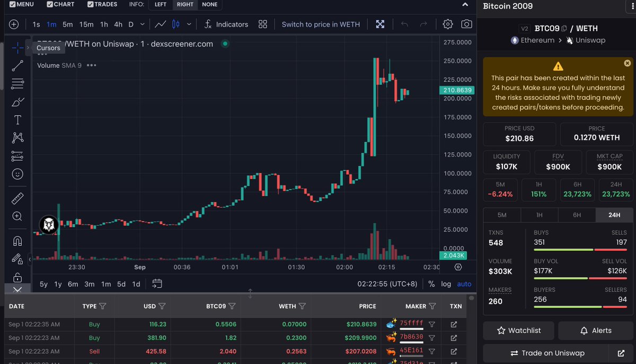The image size is (636, 364).
Task: Select the trend line drawing tool
Action: 17,66
